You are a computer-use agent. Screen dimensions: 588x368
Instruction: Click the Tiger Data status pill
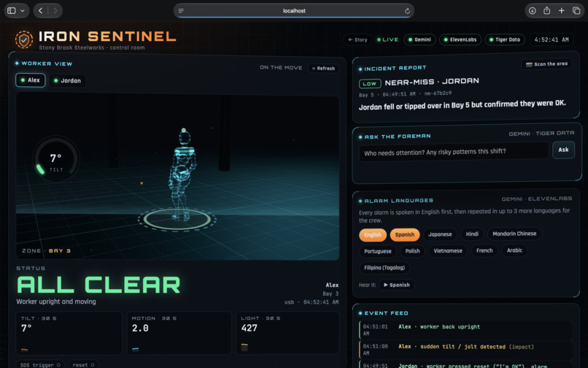pos(506,39)
